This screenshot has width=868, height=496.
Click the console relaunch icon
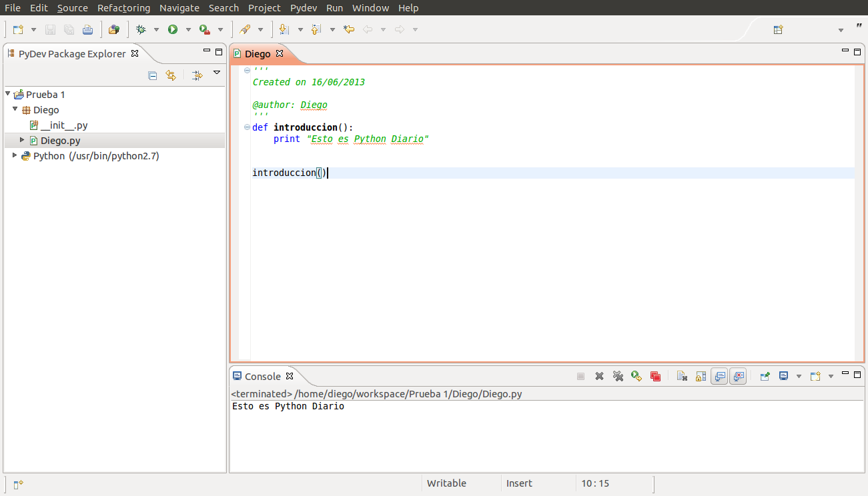636,376
